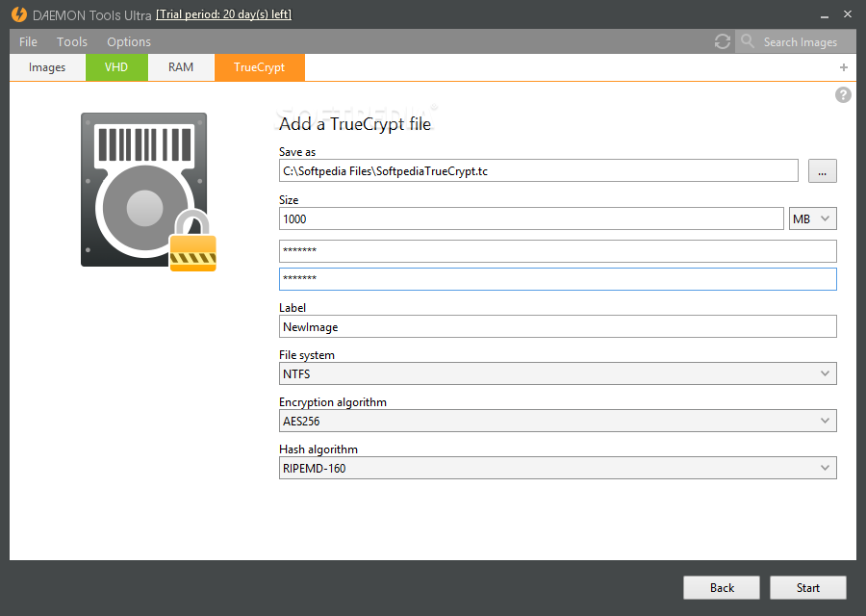Image resolution: width=866 pixels, height=616 pixels.
Task: Click the 'Label' caption text
Action: [x=293, y=308]
